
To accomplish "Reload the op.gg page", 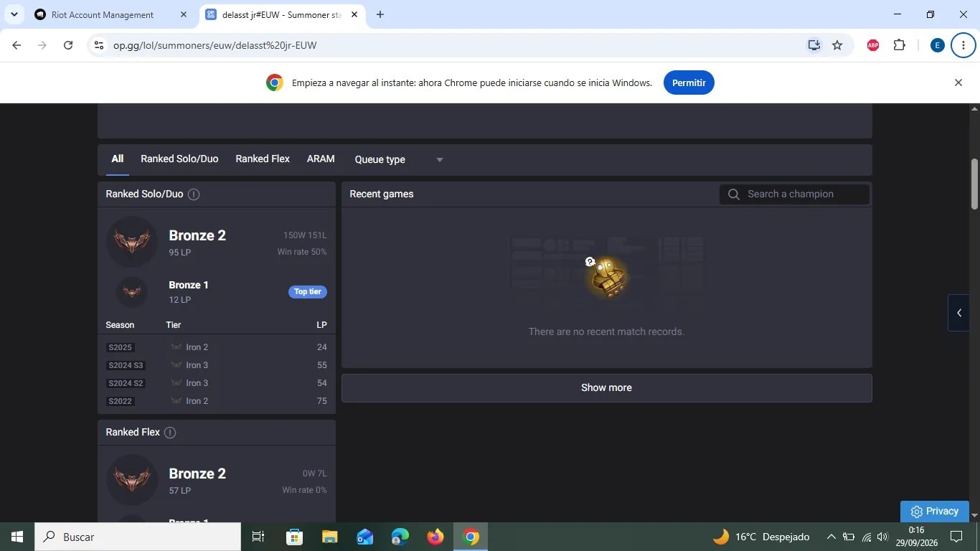I will [68, 45].
